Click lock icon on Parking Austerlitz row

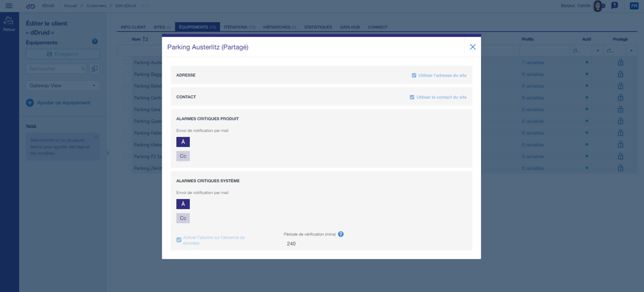620,62
